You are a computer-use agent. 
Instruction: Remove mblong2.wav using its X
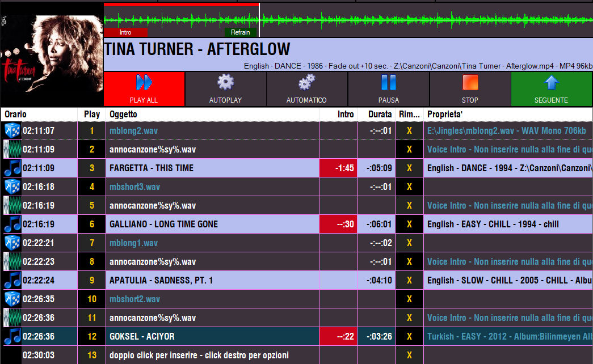[409, 131]
